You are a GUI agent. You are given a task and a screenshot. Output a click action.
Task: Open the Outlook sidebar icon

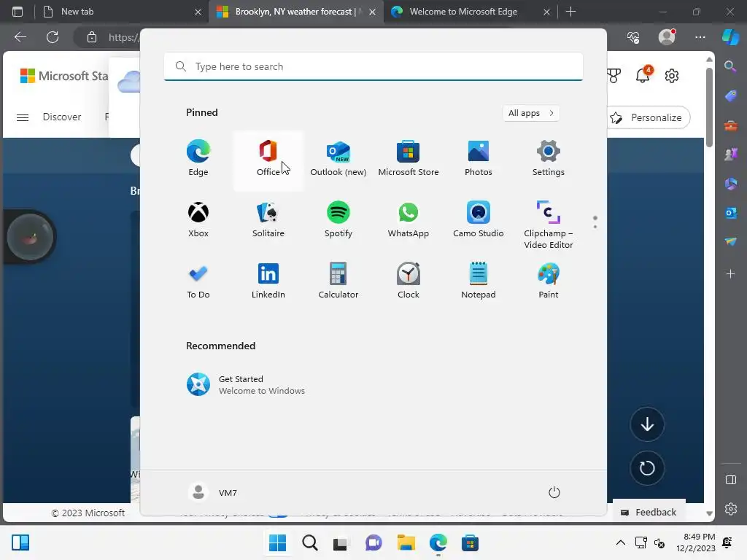tap(730, 213)
